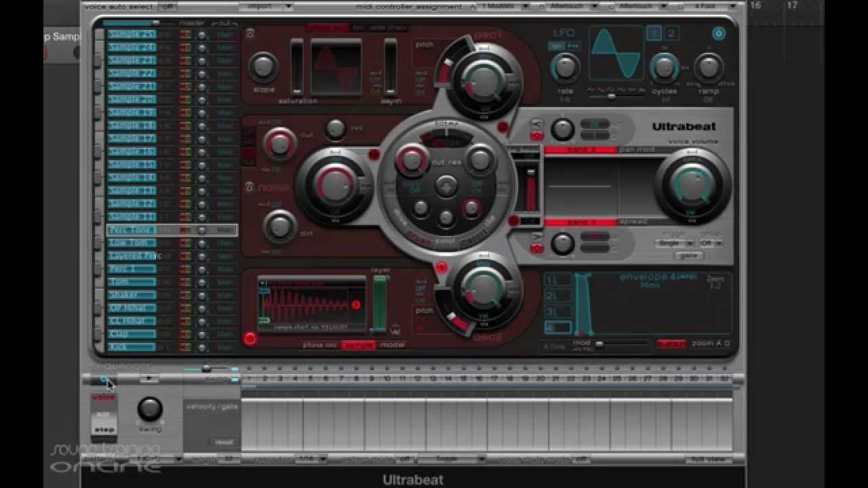Toggle the noise generator power button

(250, 187)
